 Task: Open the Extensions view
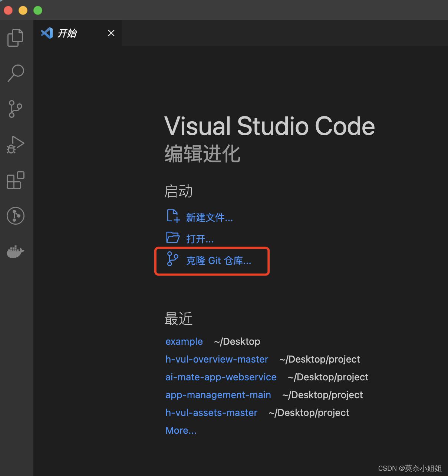(x=16, y=180)
